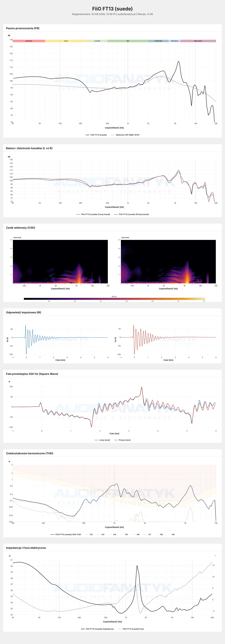The height and width of the screenshot is (644, 225).
Task: Click the UPPER-MID frequency band label
Action: [x=158, y=41]
